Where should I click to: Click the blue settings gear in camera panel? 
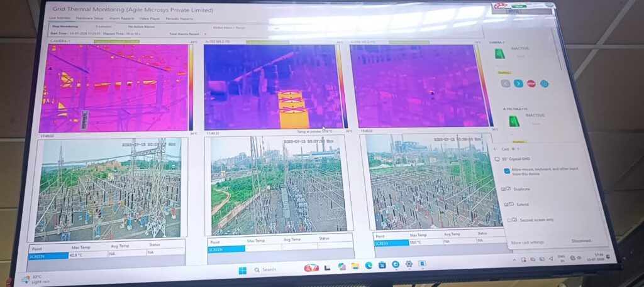pyautogui.click(x=544, y=84)
